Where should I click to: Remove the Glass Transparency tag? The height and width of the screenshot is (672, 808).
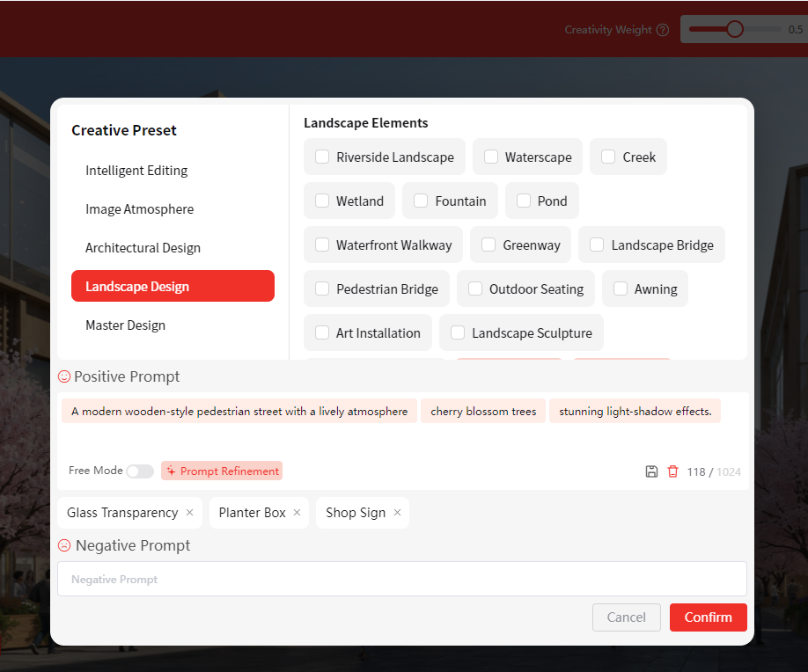[189, 513]
